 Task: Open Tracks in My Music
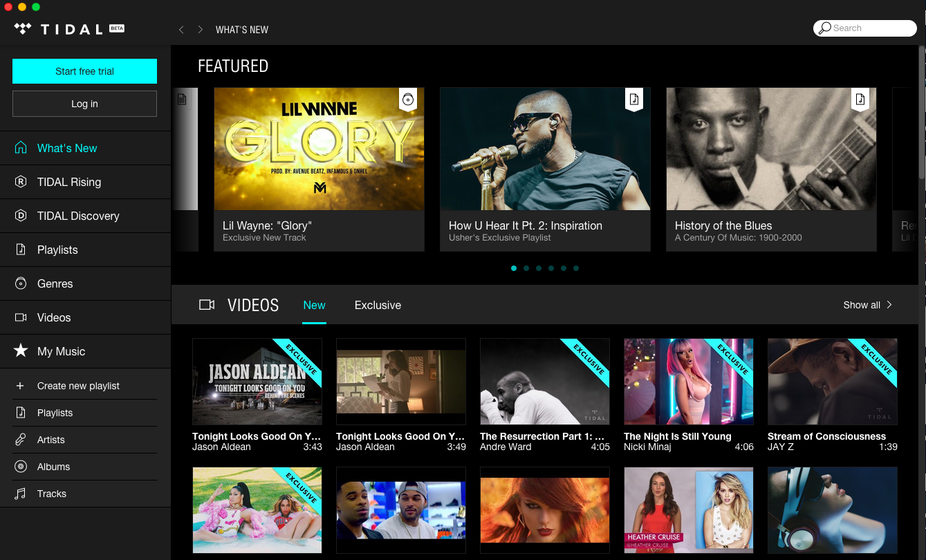[84, 494]
